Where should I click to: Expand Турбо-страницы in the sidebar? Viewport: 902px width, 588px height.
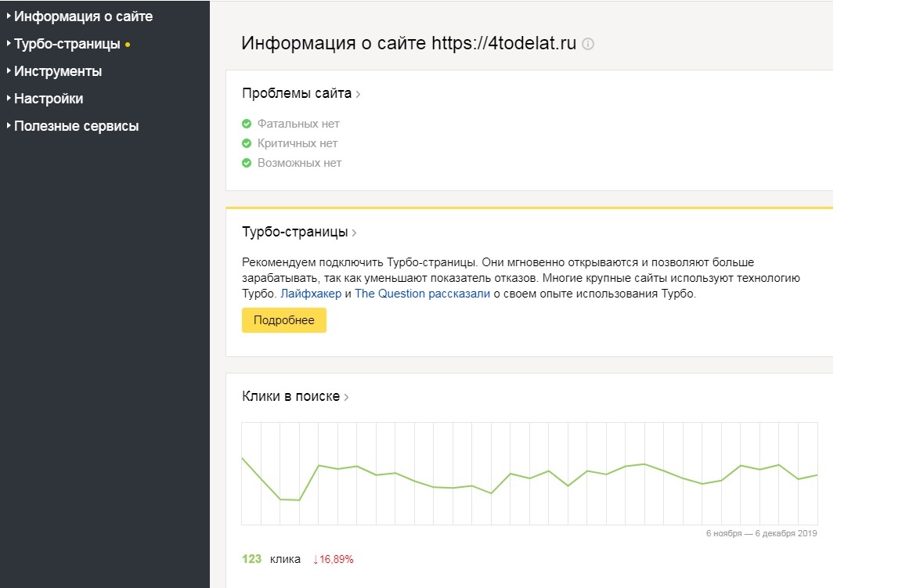(x=67, y=44)
